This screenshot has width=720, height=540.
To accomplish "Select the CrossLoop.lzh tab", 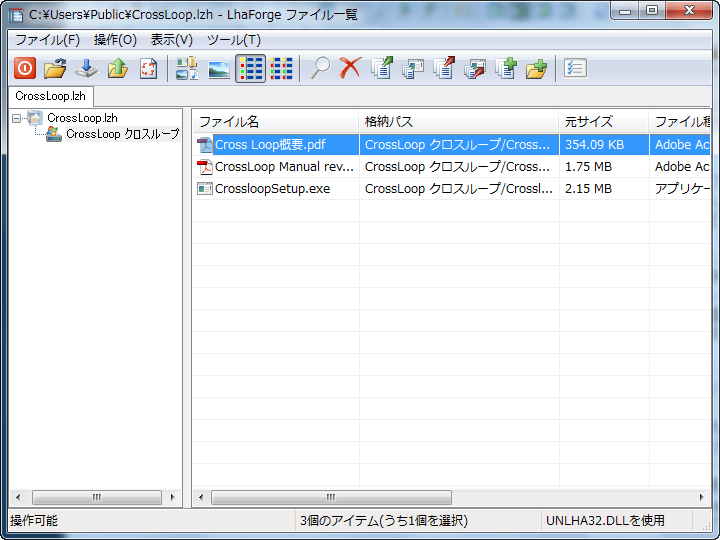I will [51, 96].
